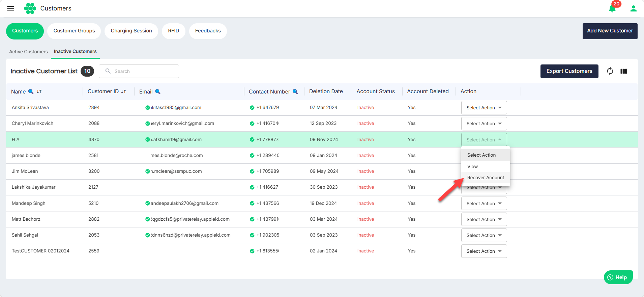The height and width of the screenshot is (297, 644).
Task: Open Select Action dropdown for TestCUSTOMER 02012024
Action: (484, 251)
